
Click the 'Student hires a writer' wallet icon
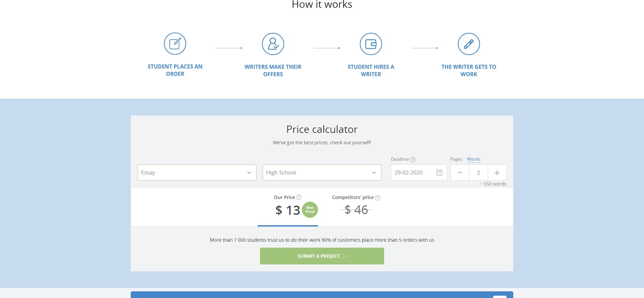click(x=371, y=44)
